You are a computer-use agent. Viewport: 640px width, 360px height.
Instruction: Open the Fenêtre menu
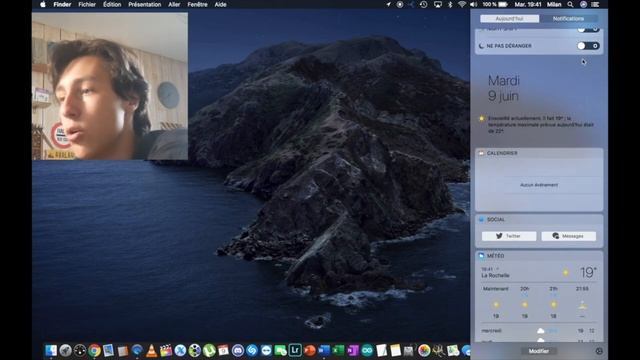(197, 4)
